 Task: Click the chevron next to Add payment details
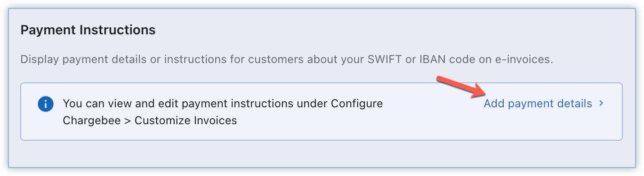click(x=601, y=103)
